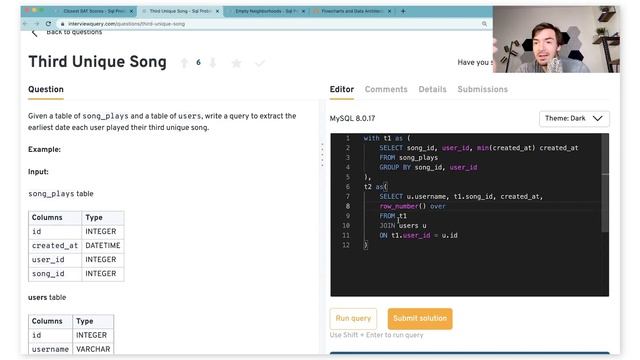Screen dimensions: 640x360
Task: Click the 'created_at' cell in song_plays table
Action: (55, 245)
